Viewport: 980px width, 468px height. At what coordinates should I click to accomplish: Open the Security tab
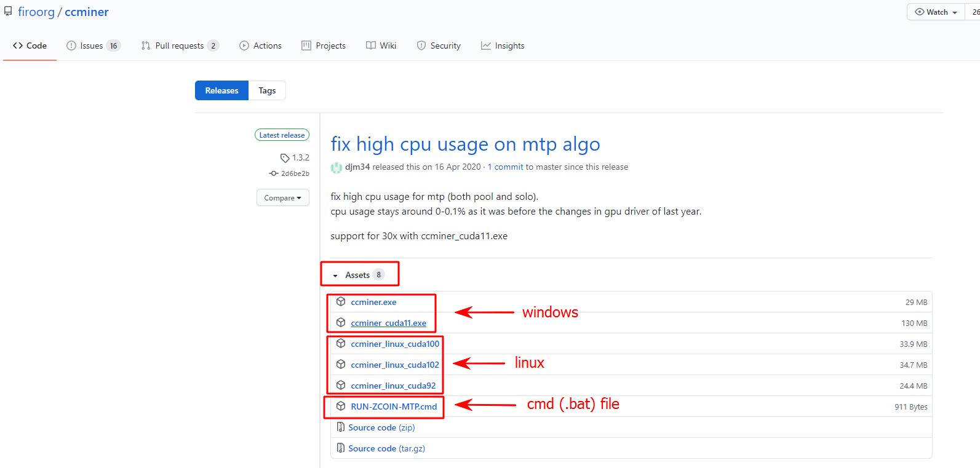(x=439, y=46)
